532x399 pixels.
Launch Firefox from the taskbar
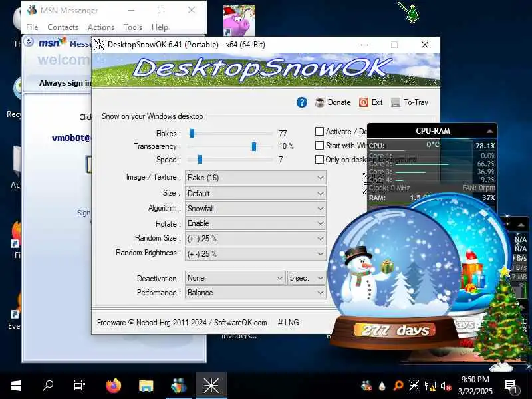click(x=114, y=386)
